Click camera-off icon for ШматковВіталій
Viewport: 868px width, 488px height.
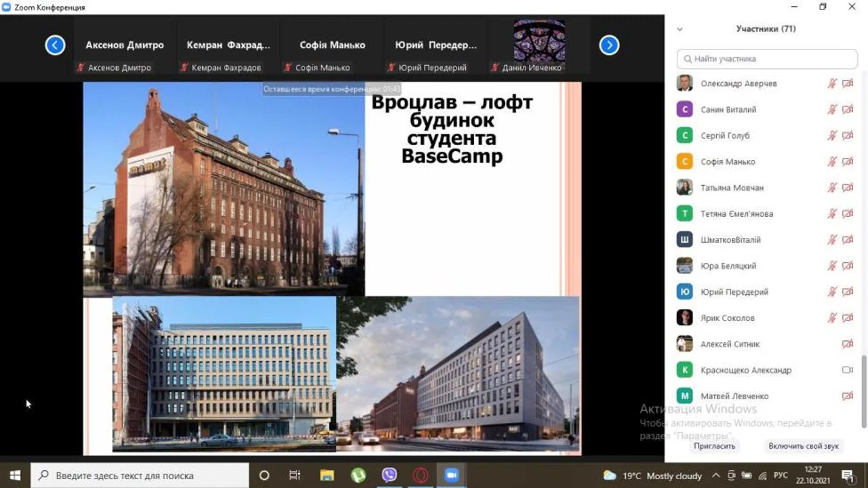pos(848,240)
